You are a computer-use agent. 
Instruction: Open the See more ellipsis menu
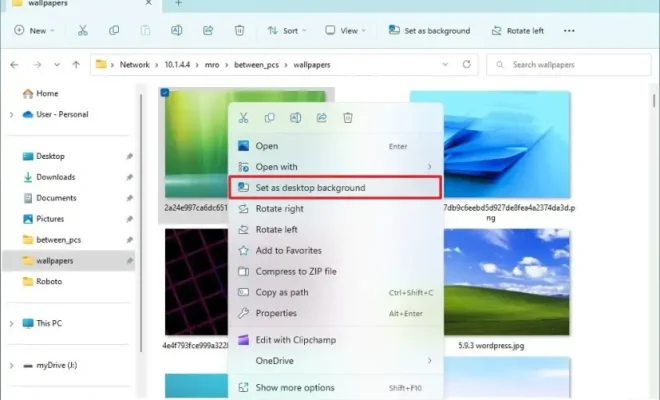[x=569, y=31]
